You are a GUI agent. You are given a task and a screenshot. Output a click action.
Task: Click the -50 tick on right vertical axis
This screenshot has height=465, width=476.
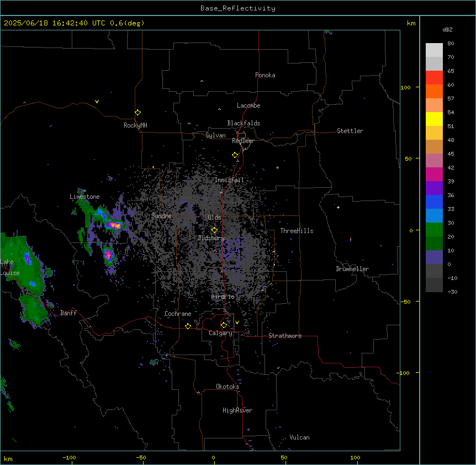(405, 302)
